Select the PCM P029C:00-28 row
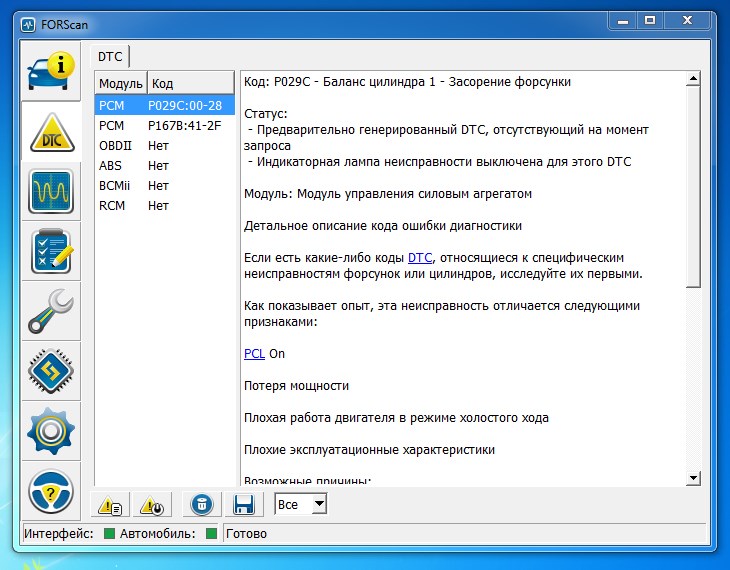The height and width of the screenshot is (570, 730). coord(165,105)
